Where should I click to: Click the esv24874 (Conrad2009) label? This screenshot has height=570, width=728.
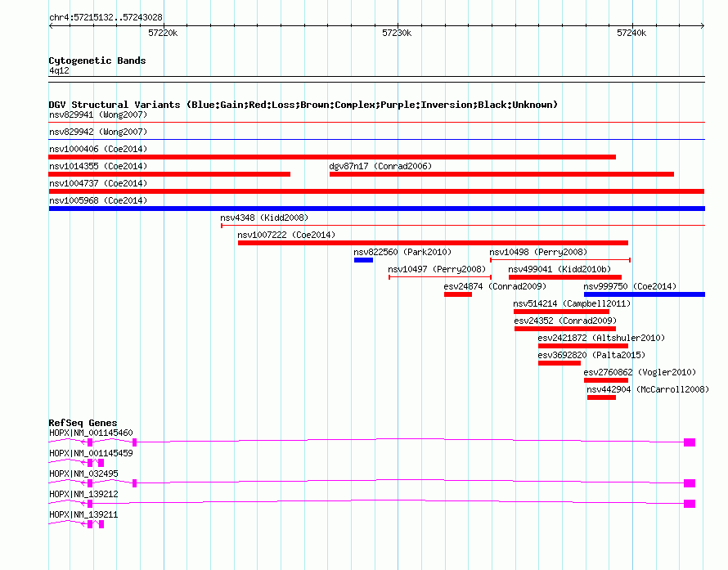[495, 286]
